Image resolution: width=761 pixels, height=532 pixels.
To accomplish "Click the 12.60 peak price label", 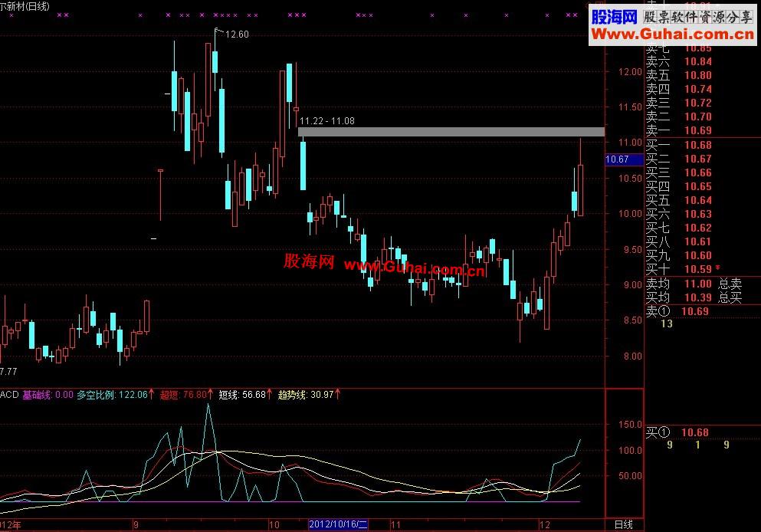I will (x=237, y=34).
